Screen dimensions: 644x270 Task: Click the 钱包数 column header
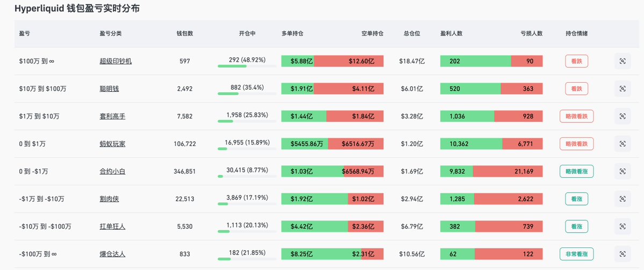[x=185, y=34]
